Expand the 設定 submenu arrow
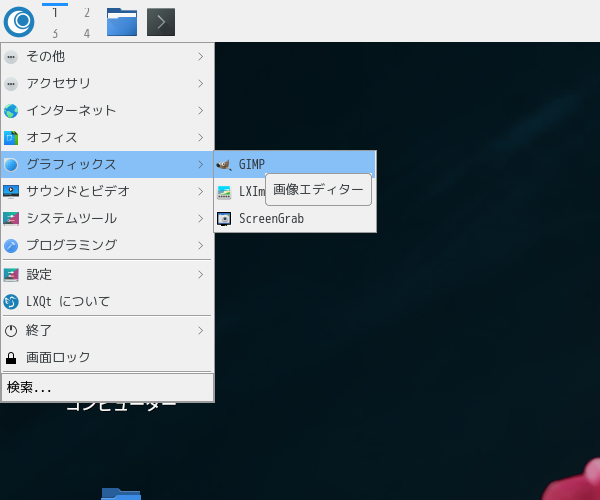The width and height of the screenshot is (600, 500). 201,275
